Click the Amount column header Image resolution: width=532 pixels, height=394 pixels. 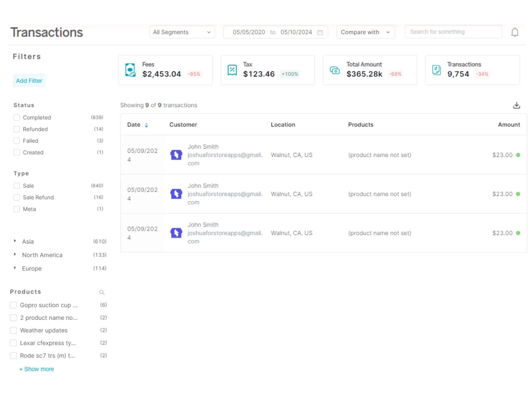(x=509, y=125)
